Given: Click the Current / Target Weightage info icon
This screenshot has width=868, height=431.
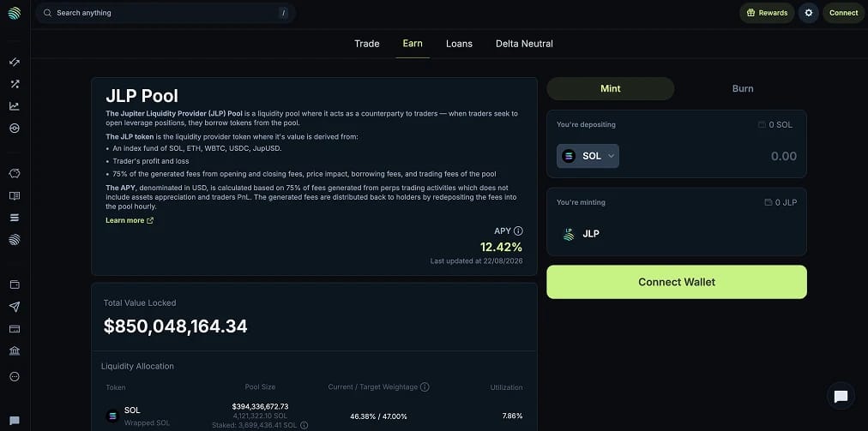Looking at the screenshot, I should pyautogui.click(x=425, y=386).
